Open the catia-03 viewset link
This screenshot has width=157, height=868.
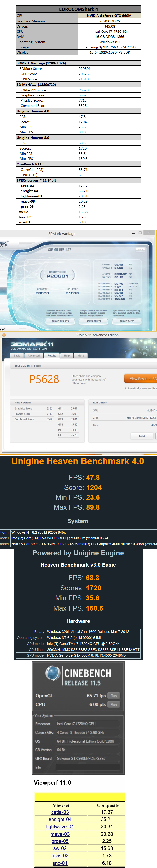[x=60, y=812]
